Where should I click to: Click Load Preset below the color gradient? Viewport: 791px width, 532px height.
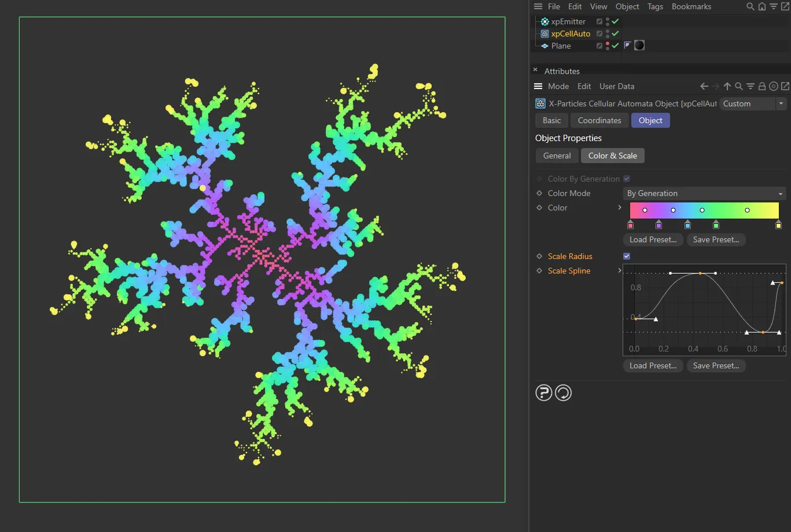653,239
